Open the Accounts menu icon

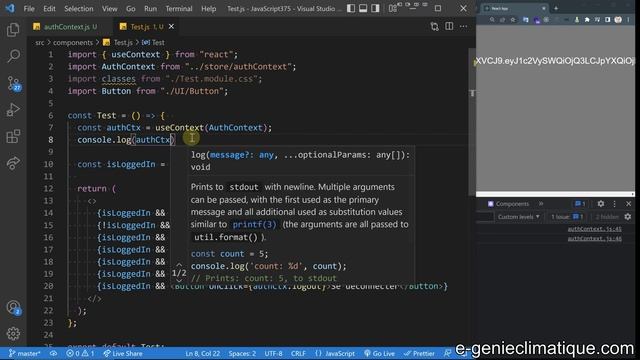[x=14, y=308]
